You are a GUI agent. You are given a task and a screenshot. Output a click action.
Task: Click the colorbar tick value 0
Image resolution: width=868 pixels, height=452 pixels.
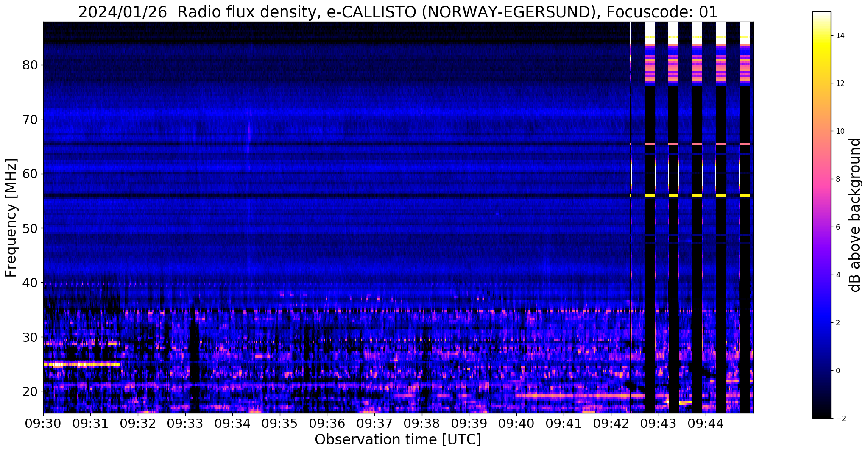click(837, 371)
